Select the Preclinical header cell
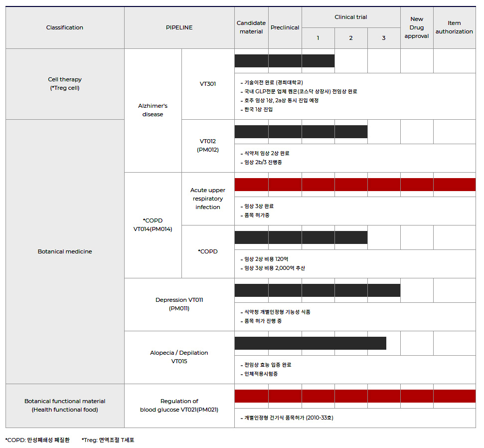484x448 pixels. [x=285, y=27]
